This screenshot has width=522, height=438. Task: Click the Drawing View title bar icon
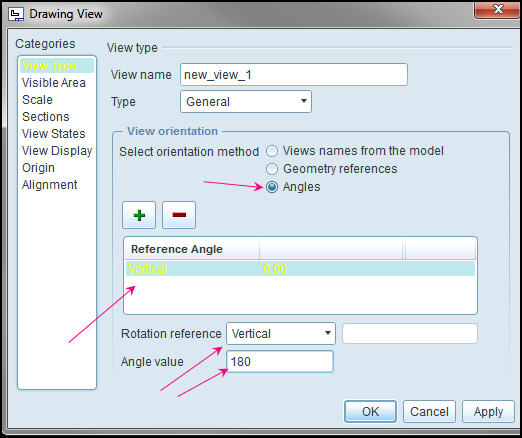pos(16,14)
